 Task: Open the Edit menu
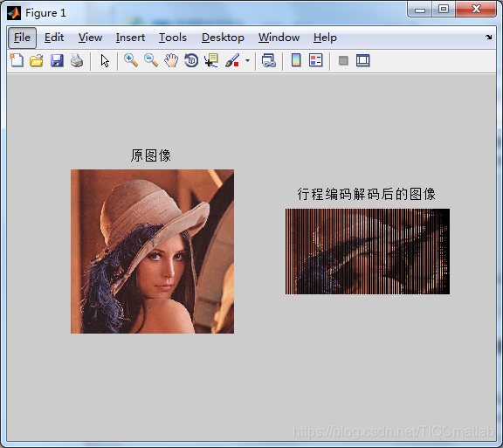(54, 38)
